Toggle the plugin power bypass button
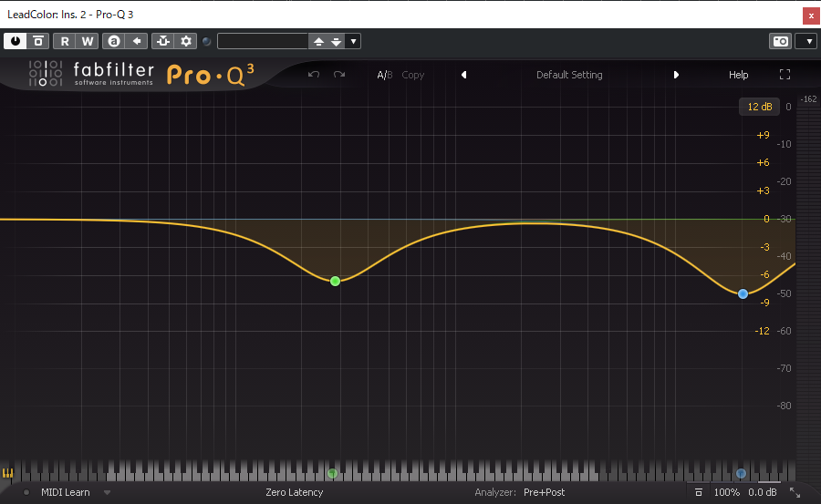Image resolution: width=821 pixels, height=504 pixels. coord(16,41)
